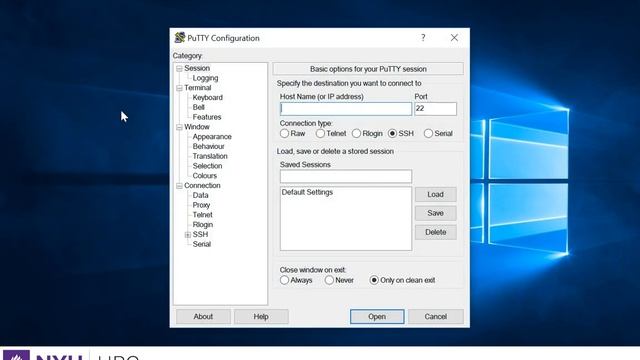
Task: Open the Terminal category
Action: tap(198, 88)
